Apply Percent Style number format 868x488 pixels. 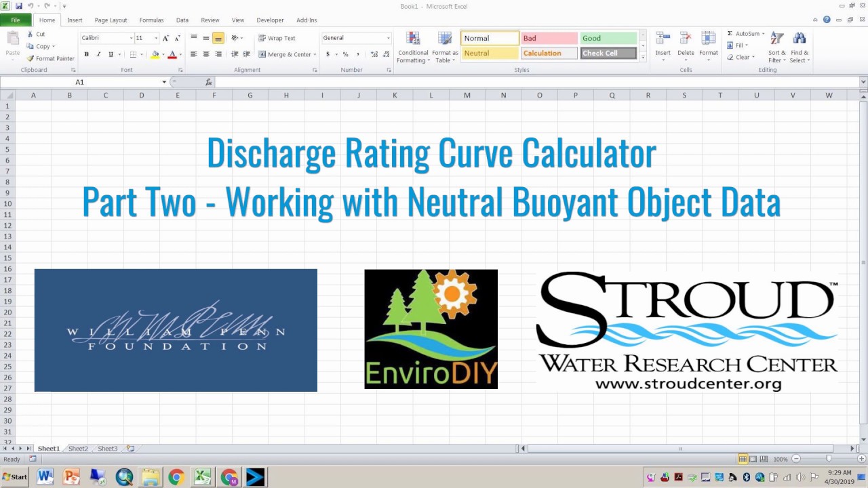tap(345, 54)
